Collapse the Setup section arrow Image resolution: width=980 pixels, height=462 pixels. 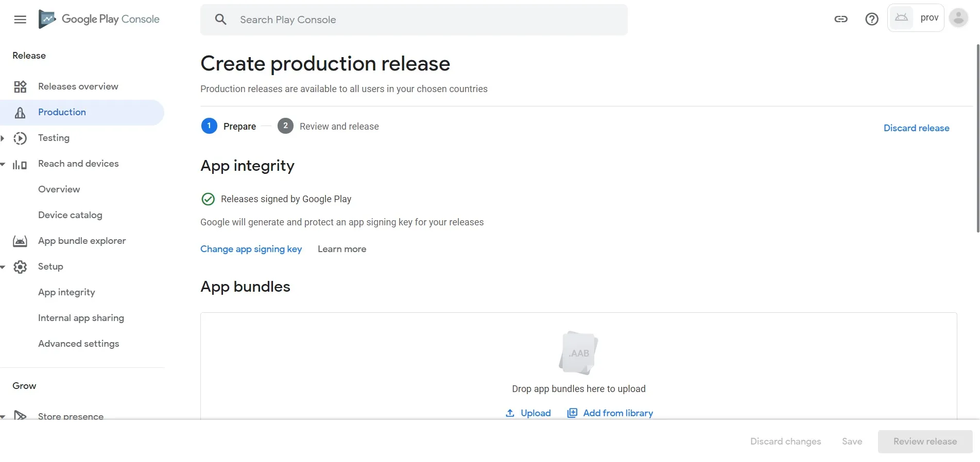point(3,267)
